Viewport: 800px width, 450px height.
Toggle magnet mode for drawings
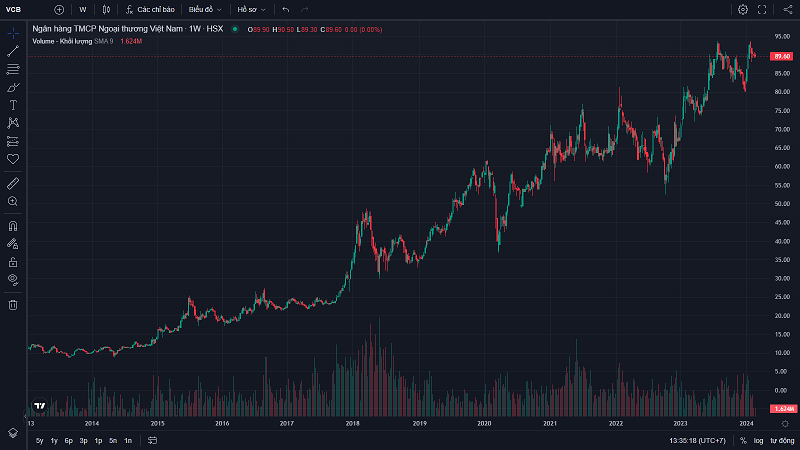(13, 225)
